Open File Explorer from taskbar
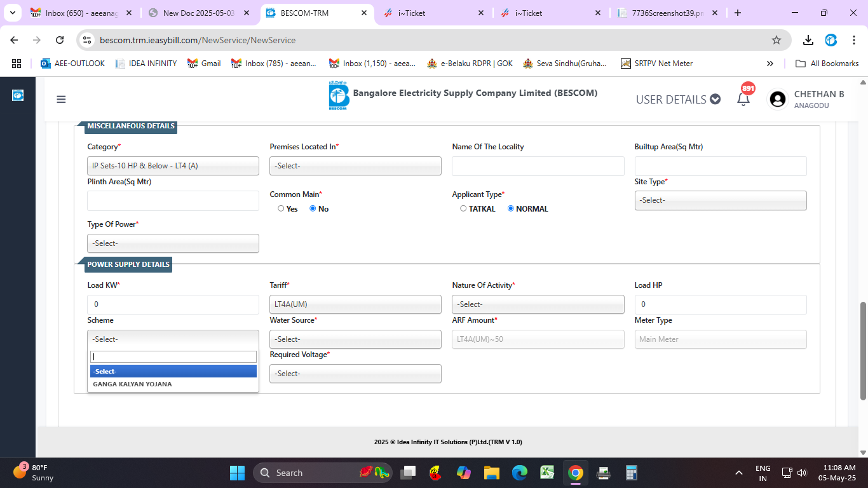 click(491, 473)
